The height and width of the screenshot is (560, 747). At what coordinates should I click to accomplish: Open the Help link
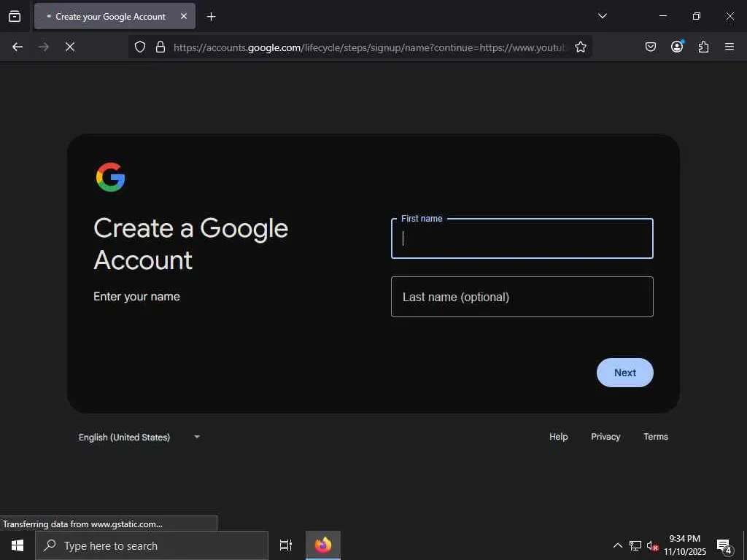(x=558, y=437)
